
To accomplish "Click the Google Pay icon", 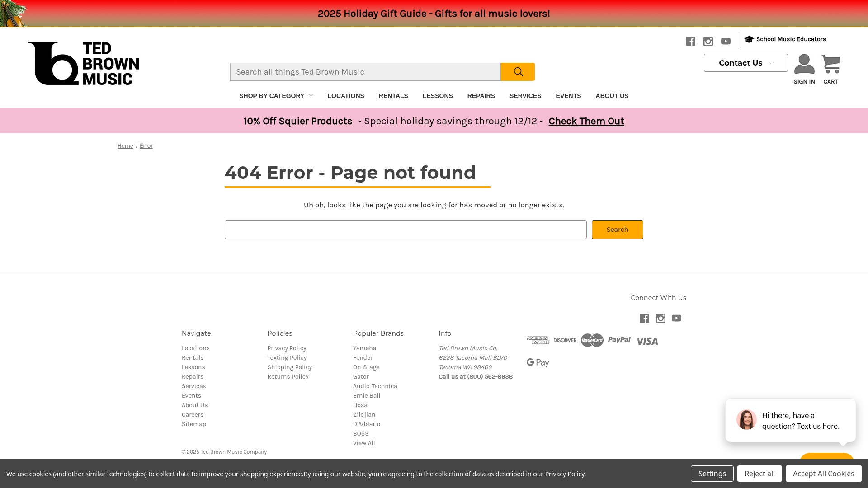I will pyautogui.click(x=538, y=363).
